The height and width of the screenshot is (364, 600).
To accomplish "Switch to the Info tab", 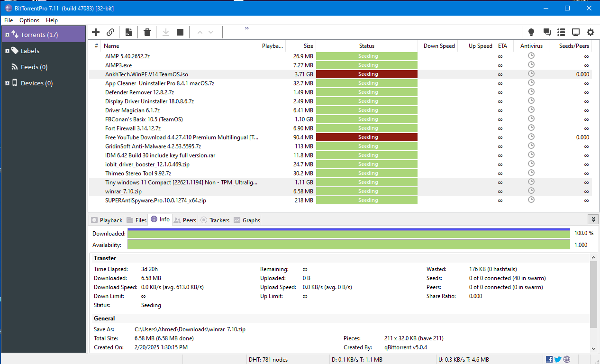I will pyautogui.click(x=160, y=219).
